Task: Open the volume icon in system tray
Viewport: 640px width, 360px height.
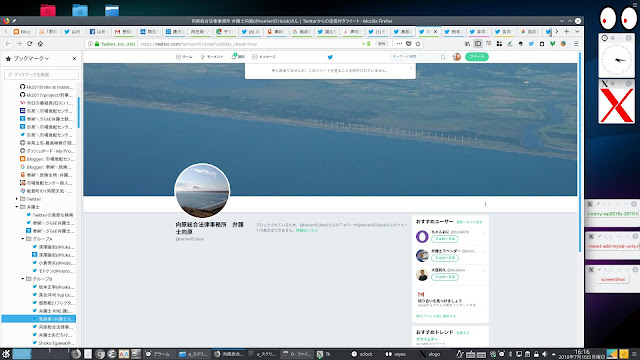Action: tap(544, 354)
